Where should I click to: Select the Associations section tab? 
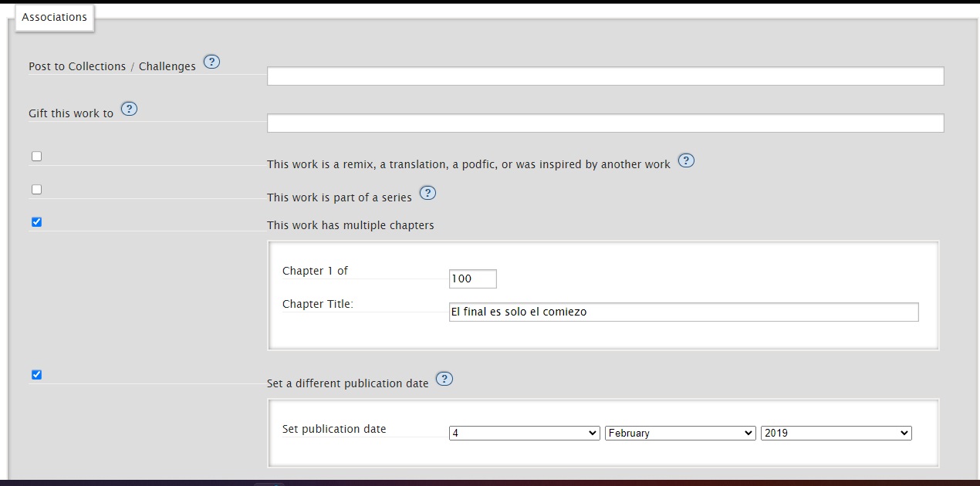[54, 17]
